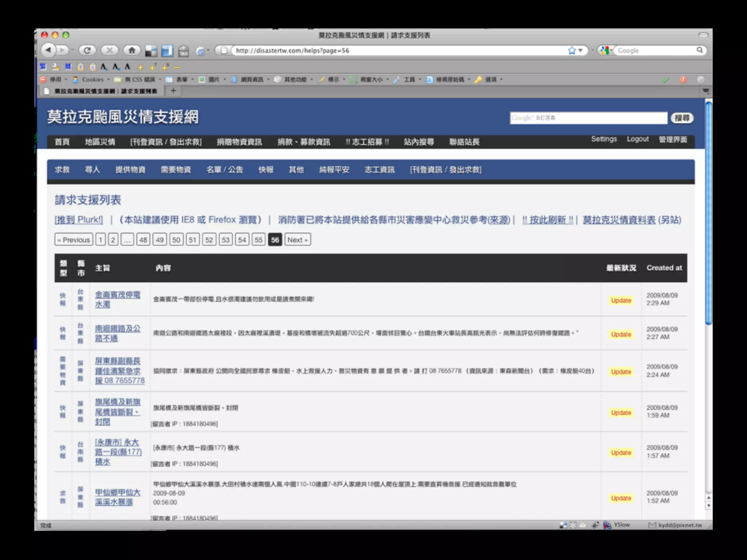Viewport: 747px width, 560px height.
Task: Go to the home page icon
Action: pos(132,50)
